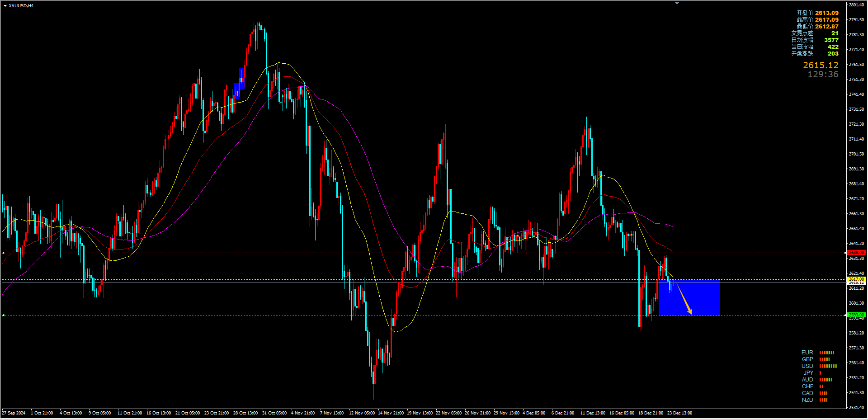Click the GBP currency strength label
The image size is (868, 419).
(x=807, y=359)
